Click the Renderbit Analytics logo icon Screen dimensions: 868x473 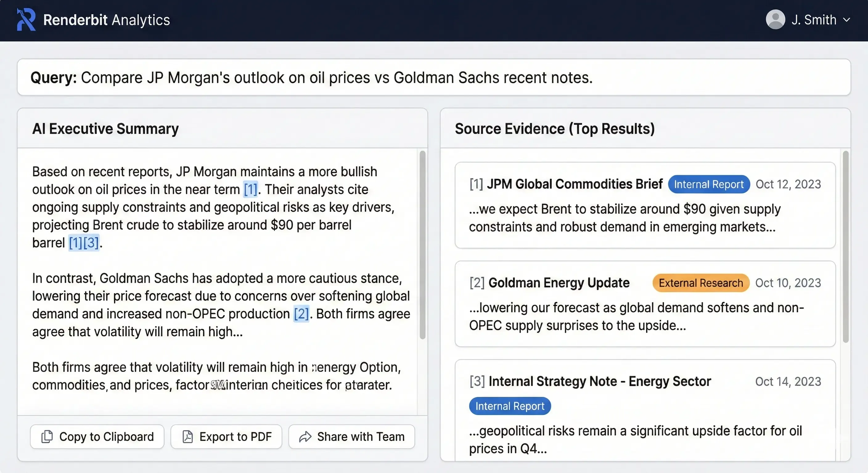pyautogui.click(x=26, y=19)
